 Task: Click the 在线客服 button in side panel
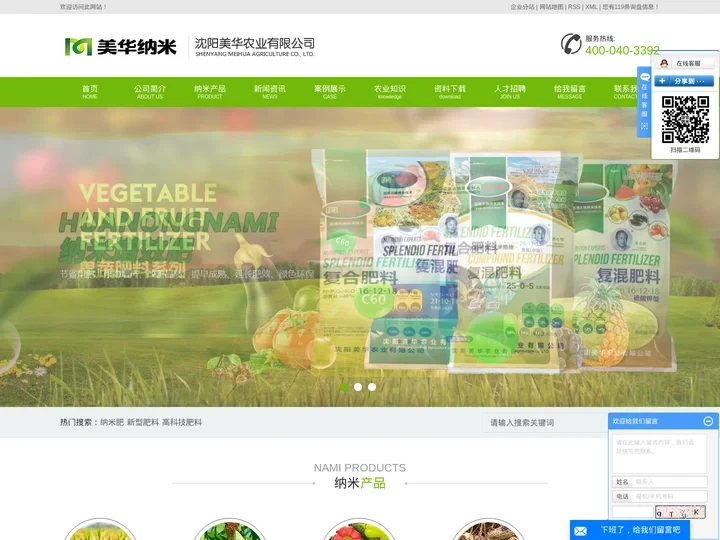685,63
